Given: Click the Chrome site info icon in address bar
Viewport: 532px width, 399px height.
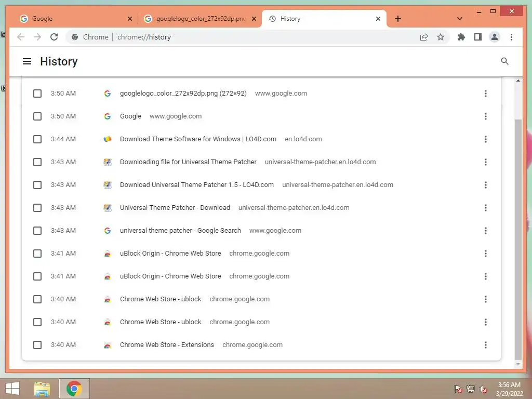Looking at the screenshot, I should tap(75, 37).
